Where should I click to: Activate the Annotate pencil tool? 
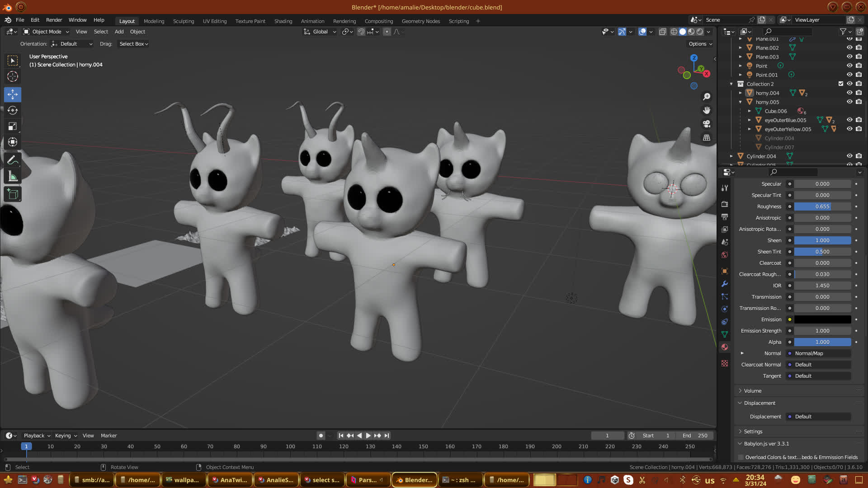click(13, 160)
